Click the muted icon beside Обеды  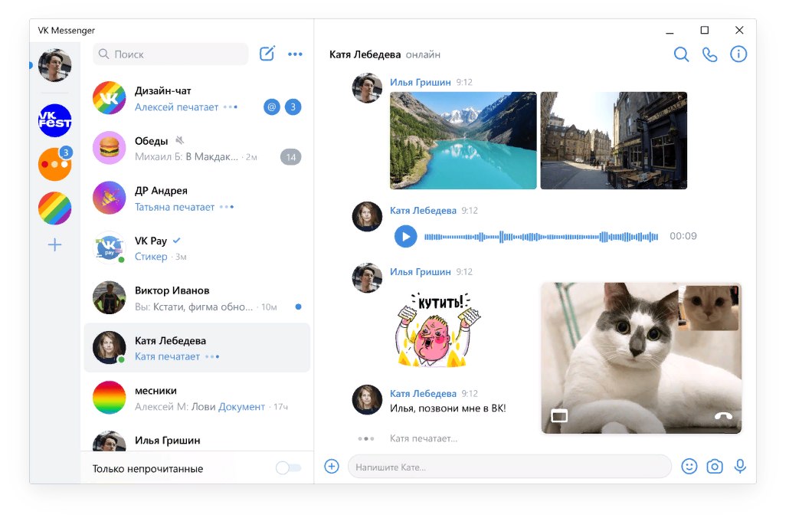pyautogui.click(x=180, y=140)
